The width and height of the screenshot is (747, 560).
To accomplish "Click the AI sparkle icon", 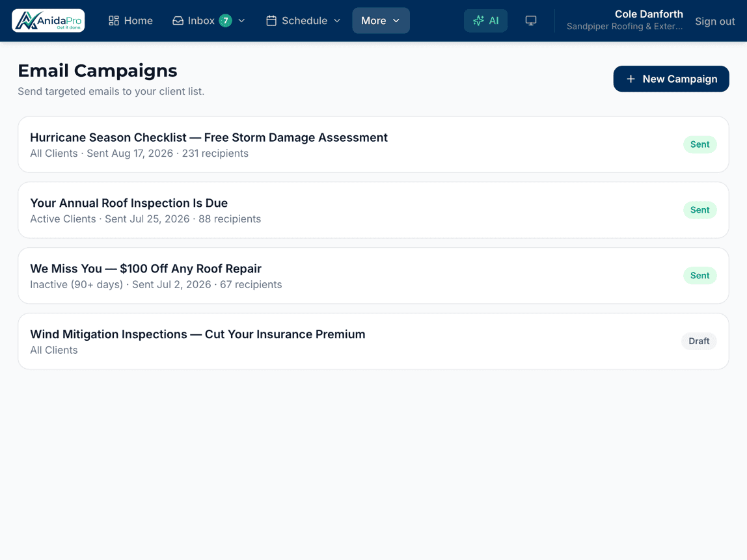I will tap(478, 20).
